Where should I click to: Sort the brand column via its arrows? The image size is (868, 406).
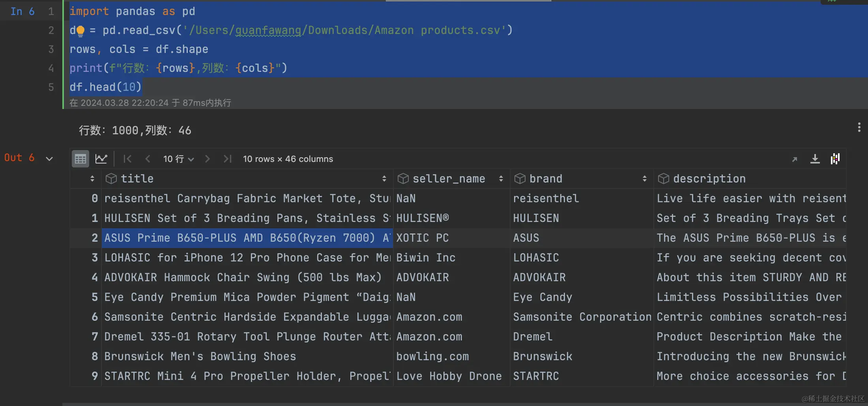click(x=645, y=179)
